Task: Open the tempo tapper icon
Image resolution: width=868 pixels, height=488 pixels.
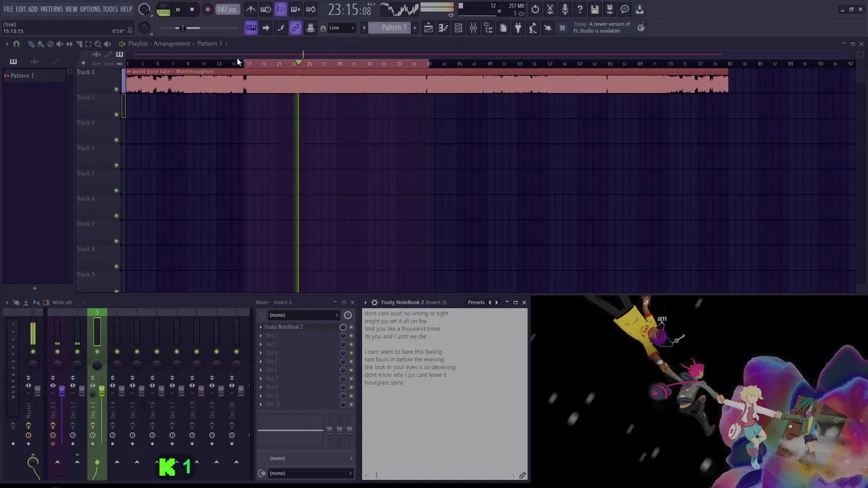Action: (533, 28)
